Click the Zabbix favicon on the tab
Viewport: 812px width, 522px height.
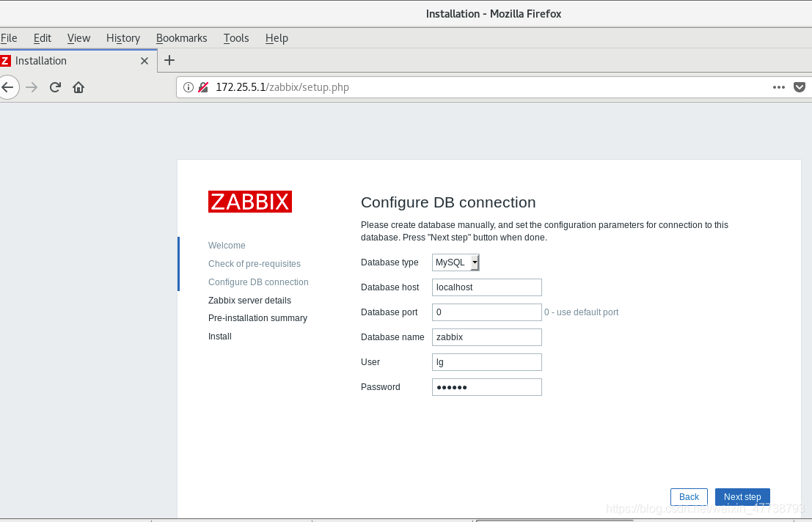coord(5,61)
